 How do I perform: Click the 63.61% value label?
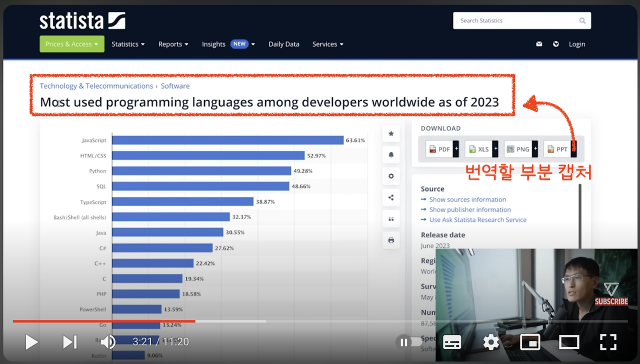pos(355,140)
